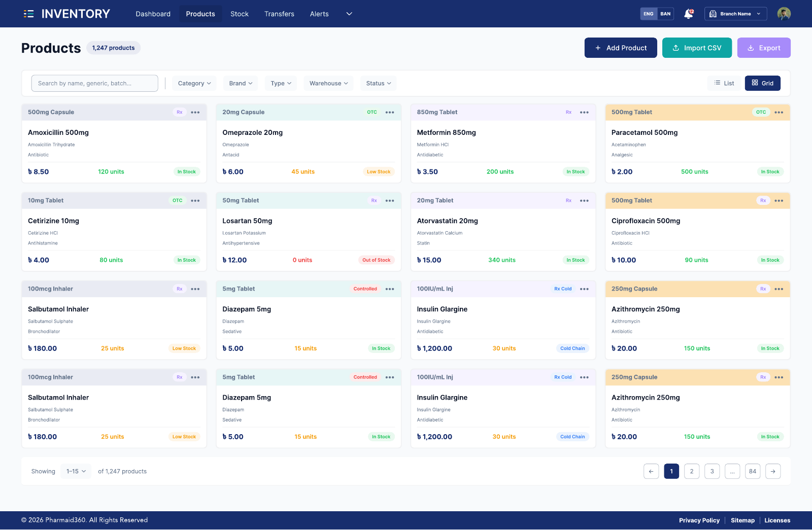Switch language to BAN
The width and height of the screenshot is (812, 530).
click(665, 14)
